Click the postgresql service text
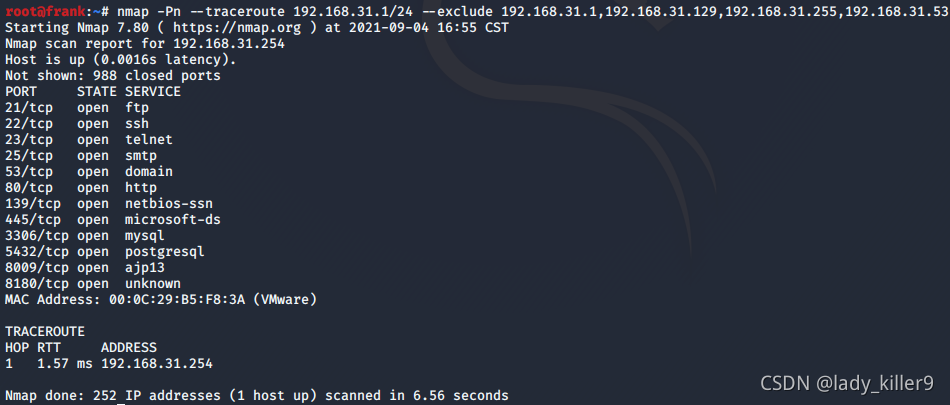The width and height of the screenshot is (950, 405). click(165, 251)
